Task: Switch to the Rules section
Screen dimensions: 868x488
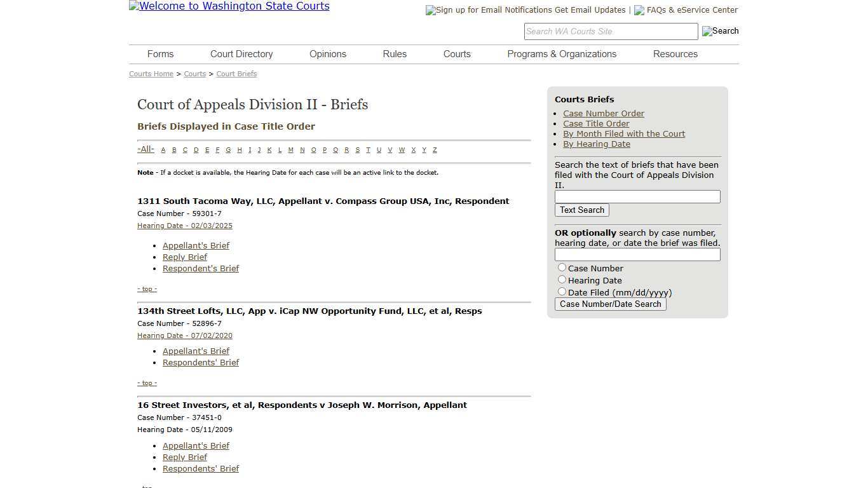Action: point(394,54)
